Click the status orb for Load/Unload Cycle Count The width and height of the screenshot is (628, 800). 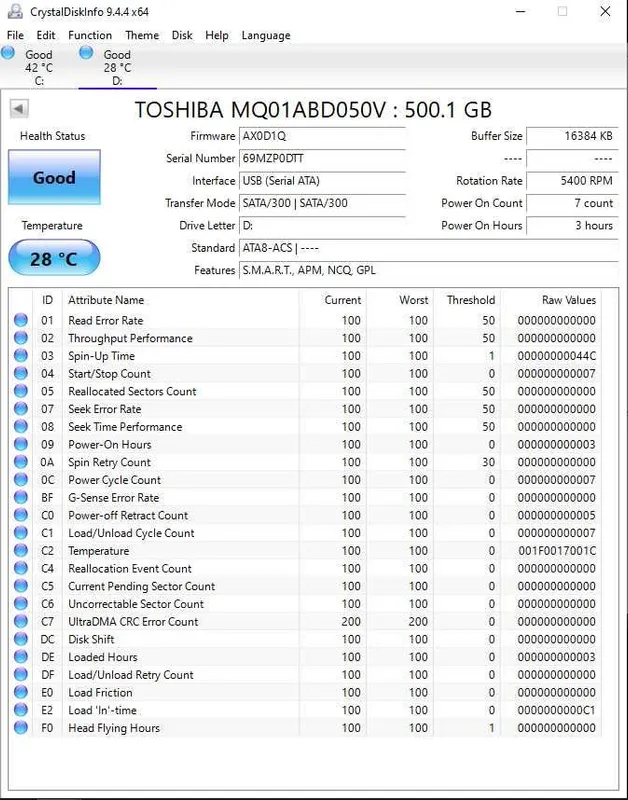pos(20,533)
